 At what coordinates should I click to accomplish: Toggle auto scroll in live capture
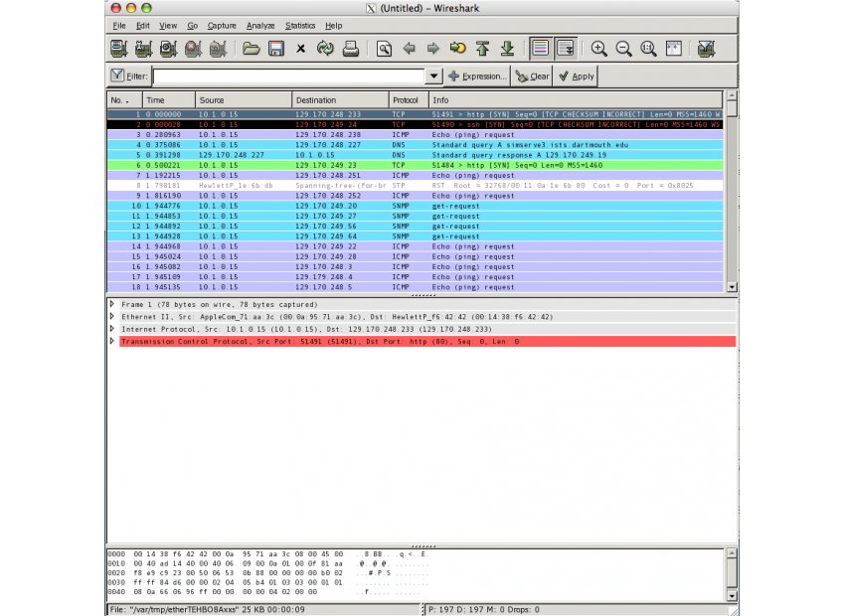(566, 49)
